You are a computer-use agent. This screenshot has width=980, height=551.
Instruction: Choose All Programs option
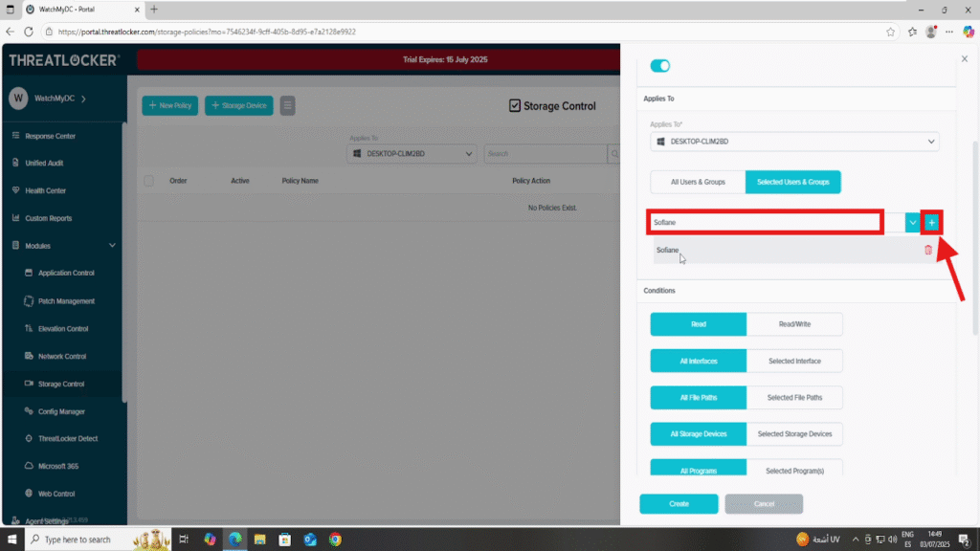(698, 468)
